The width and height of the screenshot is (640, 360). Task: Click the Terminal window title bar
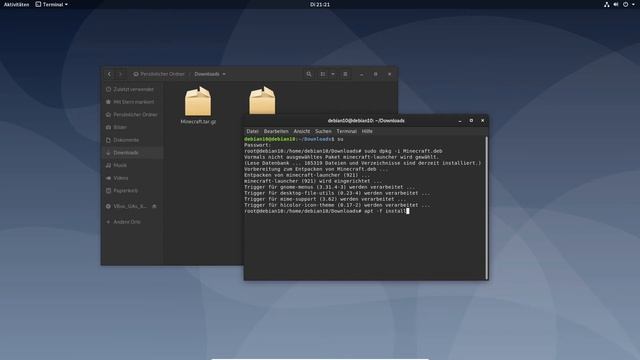click(x=366, y=121)
